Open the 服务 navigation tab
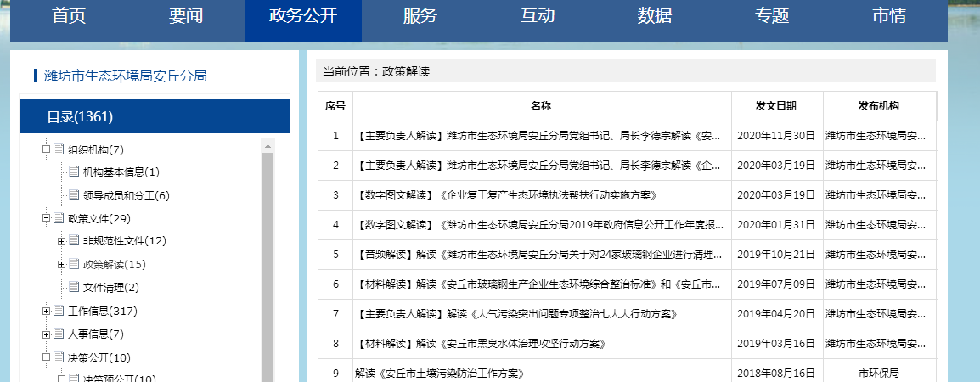980x382 pixels. coord(420,15)
